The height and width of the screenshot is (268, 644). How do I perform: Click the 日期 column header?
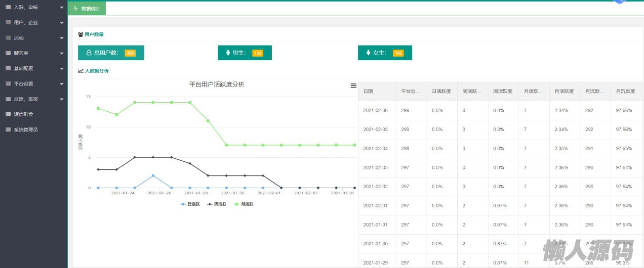click(x=368, y=92)
